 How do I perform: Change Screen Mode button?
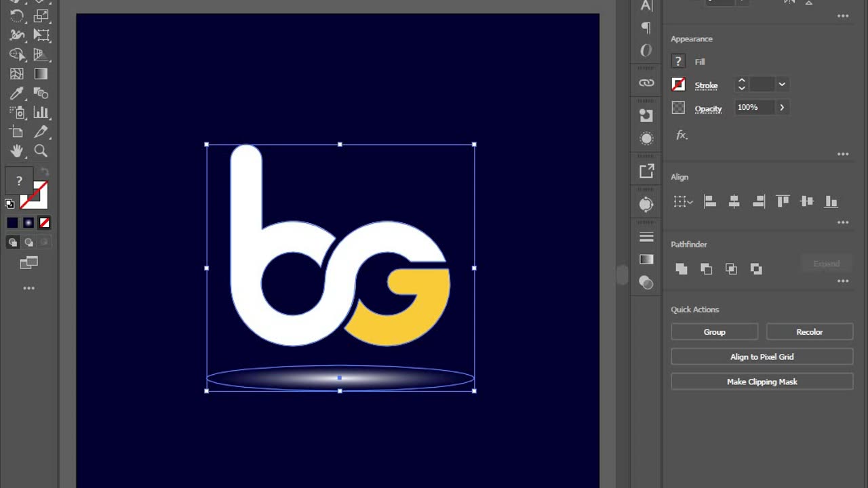coord(28,262)
